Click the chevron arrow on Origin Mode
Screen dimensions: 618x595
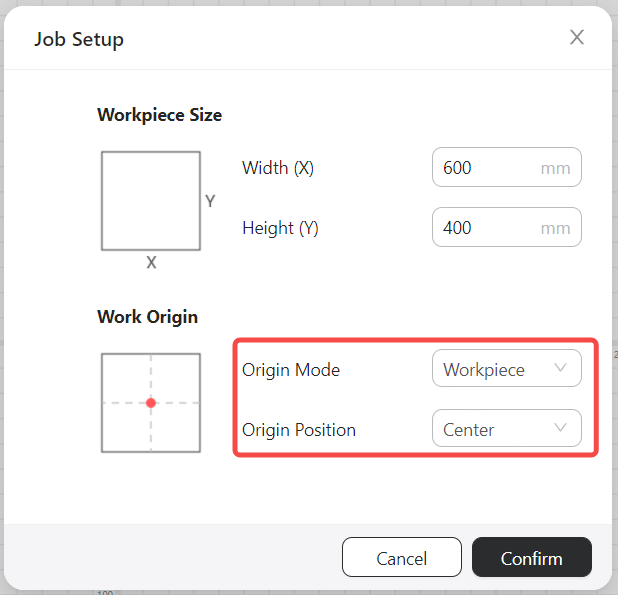pyautogui.click(x=560, y=368)
